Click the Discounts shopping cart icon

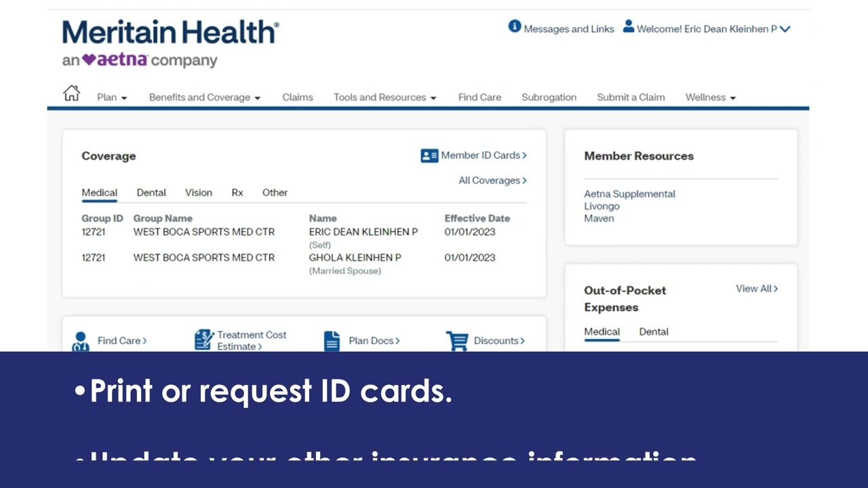pyautogui.click(x=457, y=341)
